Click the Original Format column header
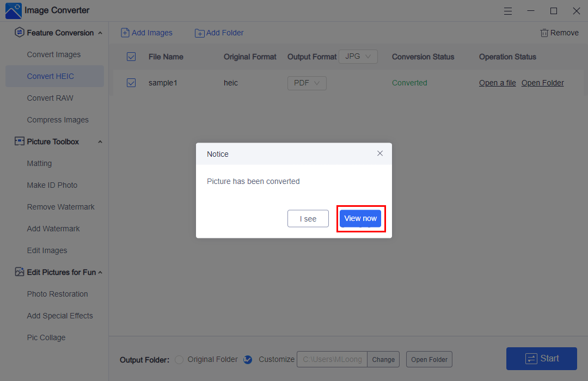This screenshot has width=588, height=381. (x=250, y=57)
